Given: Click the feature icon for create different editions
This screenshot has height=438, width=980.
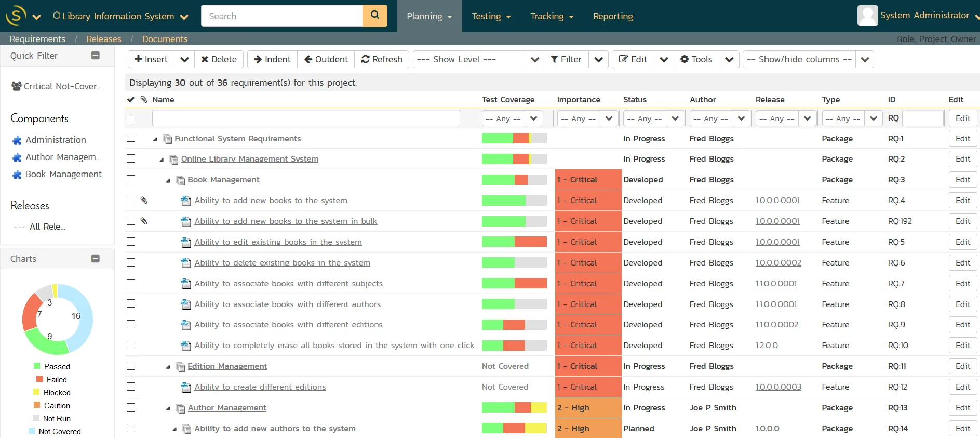Looking at the screenshot, I should click(186, 387).
